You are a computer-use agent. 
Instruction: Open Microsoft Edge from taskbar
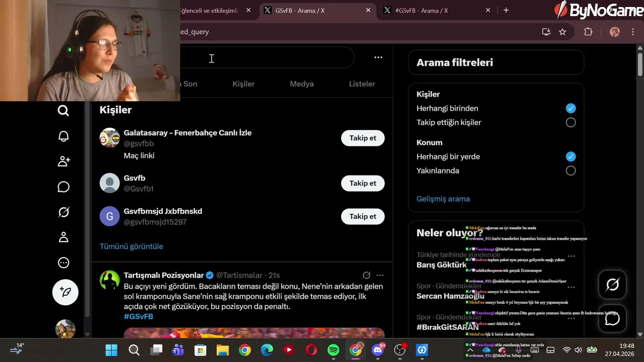pyautogui.click(x=267, y=350)
